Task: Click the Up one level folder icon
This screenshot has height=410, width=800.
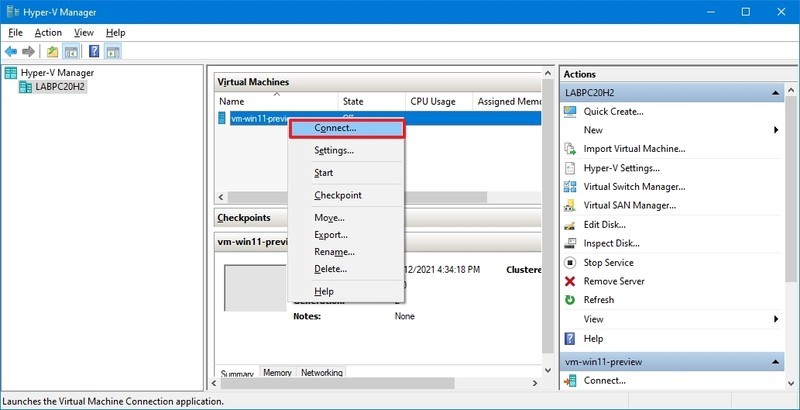Action: coord(53,51)
